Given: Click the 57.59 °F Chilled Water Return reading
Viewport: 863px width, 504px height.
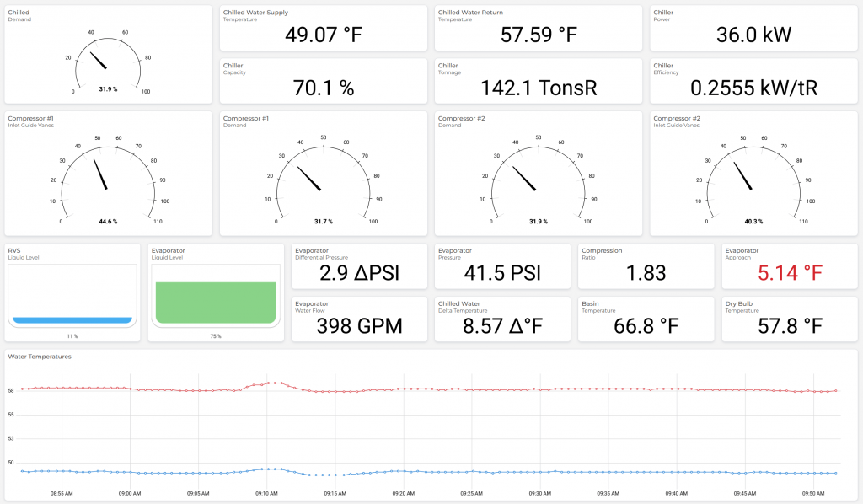Looking at the screenshot, I should tap(539, 35).
